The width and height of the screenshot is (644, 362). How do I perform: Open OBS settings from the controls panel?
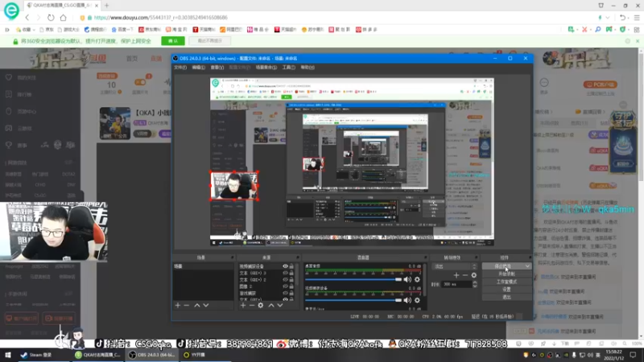pyautogui.click(x=507, y=290)
